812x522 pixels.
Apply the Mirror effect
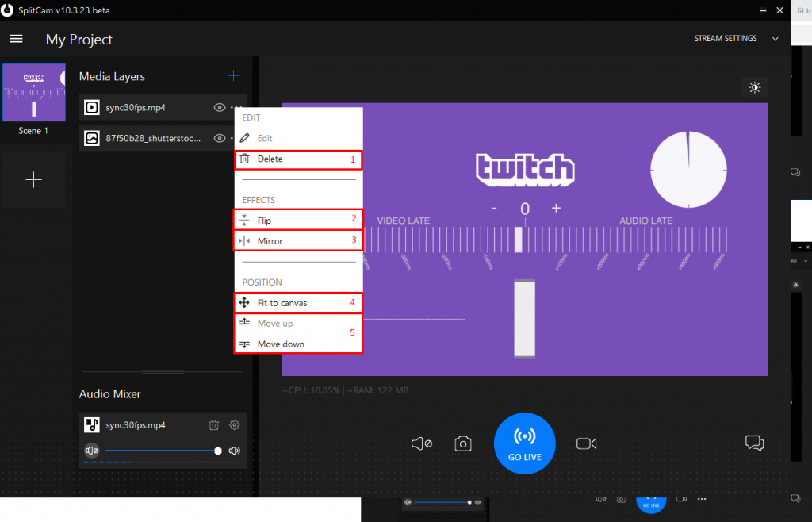pyautogui.click(x=298, y=241)
